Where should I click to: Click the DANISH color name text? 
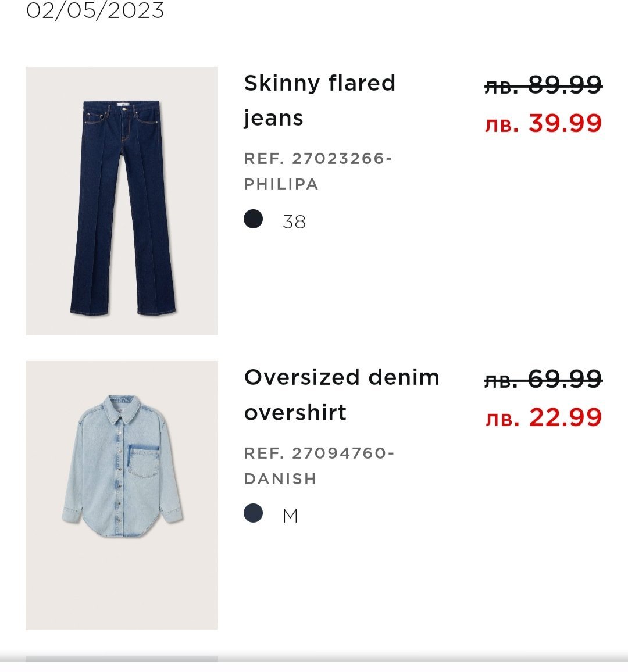[x=280, y=479]
